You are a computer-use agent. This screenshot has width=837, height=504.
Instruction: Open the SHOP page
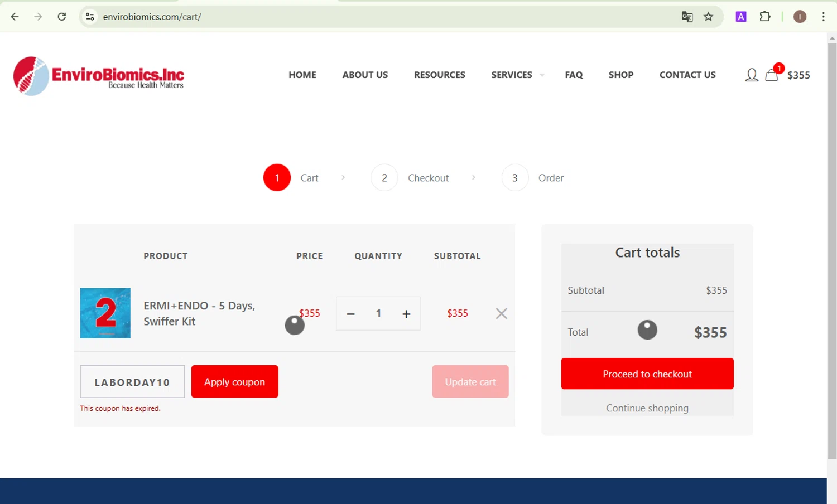click(x=621, y=75)
